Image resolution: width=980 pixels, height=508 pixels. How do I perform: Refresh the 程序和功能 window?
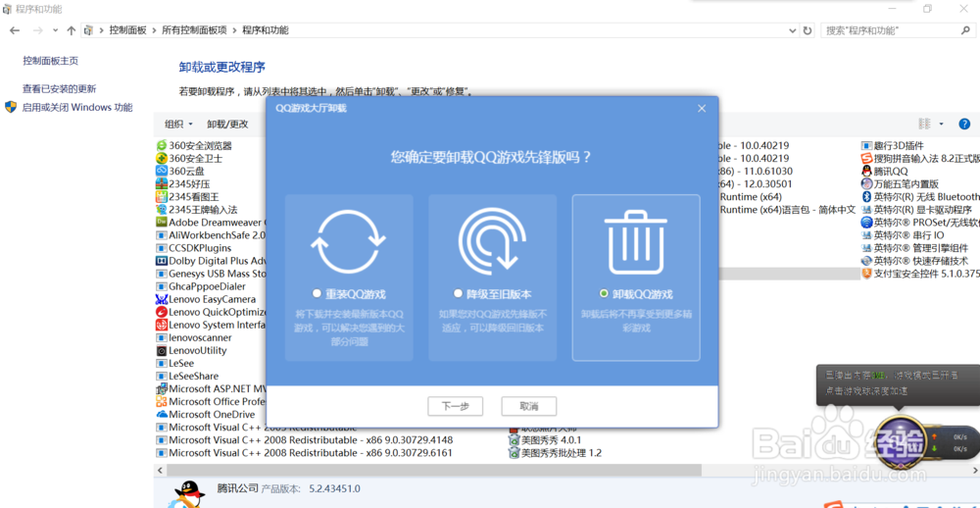point(808,30)
